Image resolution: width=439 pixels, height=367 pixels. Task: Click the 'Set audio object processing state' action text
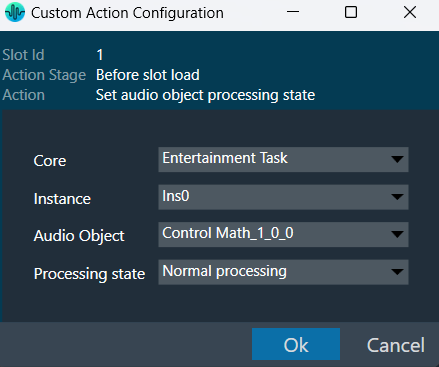pyautogui.click(x=205, y=95)
